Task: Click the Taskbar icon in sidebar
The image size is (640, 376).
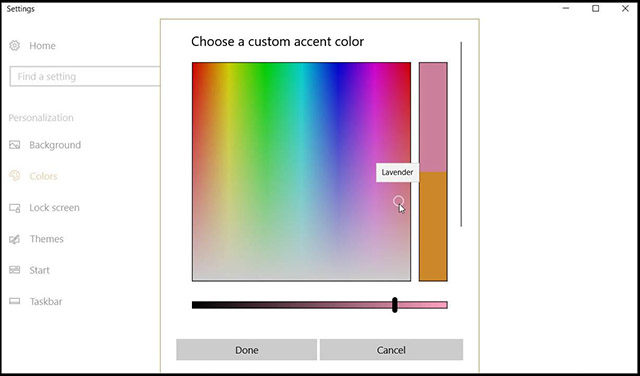Action: pyautogui.click(x=15, y=301)
